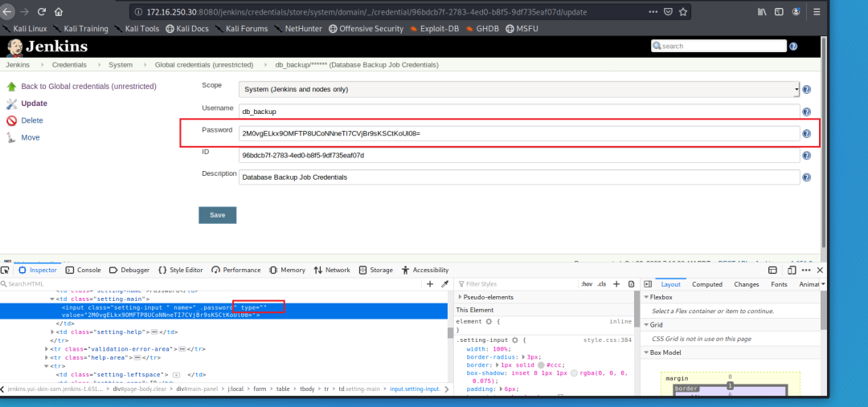Open the Scope dropdown
This screenshot has height=407, width=868.
(519, 90)
